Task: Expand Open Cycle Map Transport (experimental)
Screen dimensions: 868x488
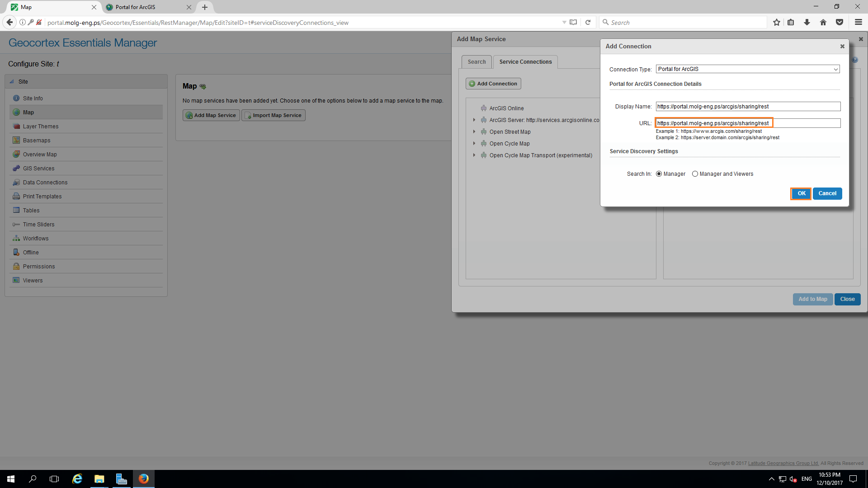Action: coord(474,155)
